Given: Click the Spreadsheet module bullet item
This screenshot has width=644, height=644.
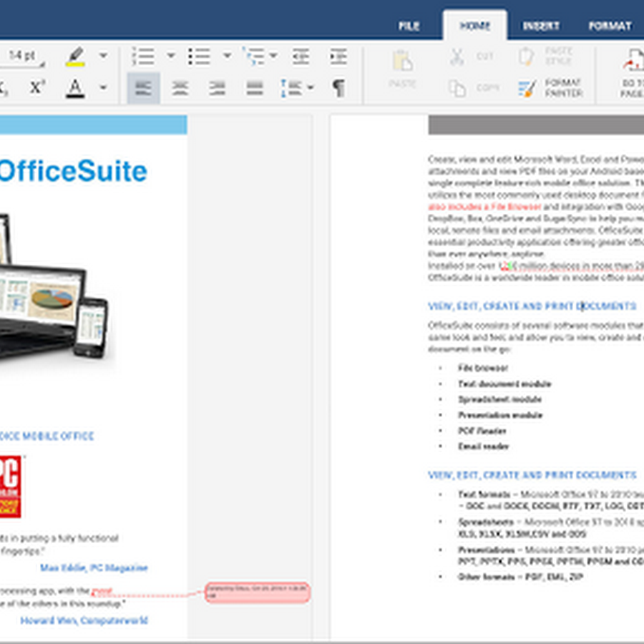Looking at the screenshot, I should pyautogui.click(x=500, y=399).
